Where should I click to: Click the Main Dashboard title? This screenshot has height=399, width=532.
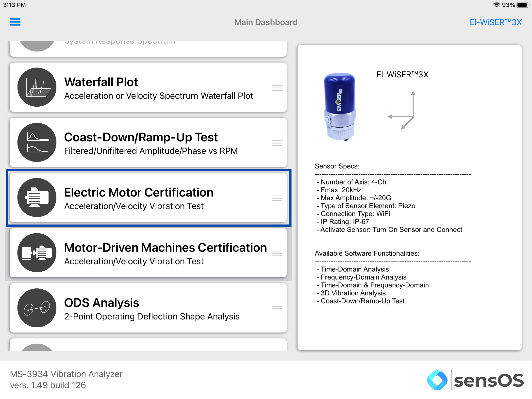[x=266, y=22]
